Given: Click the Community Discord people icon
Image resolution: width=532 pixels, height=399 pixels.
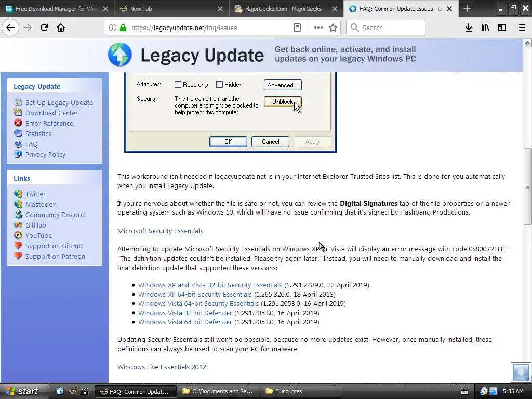Looking at the screenshot, I should coord(18,215).
